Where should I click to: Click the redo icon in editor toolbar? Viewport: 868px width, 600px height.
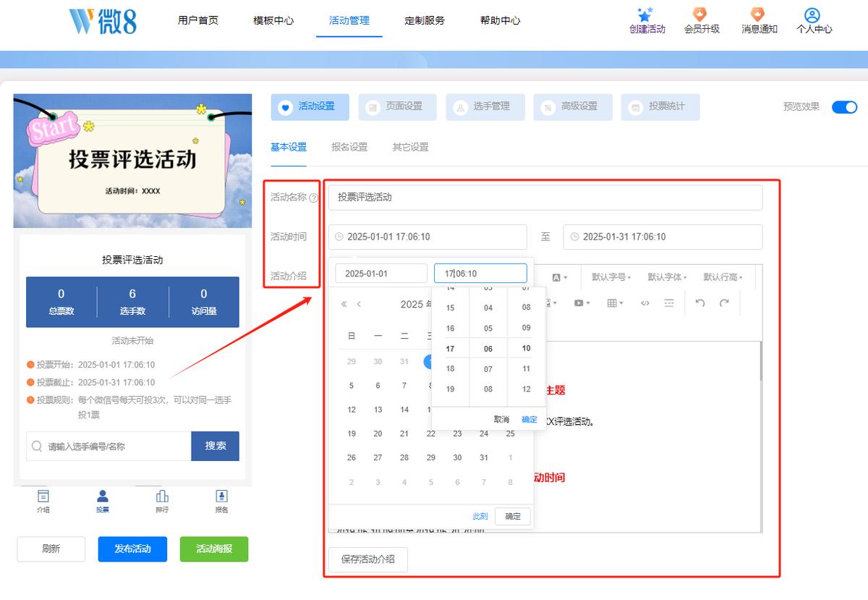coord(724,303)
